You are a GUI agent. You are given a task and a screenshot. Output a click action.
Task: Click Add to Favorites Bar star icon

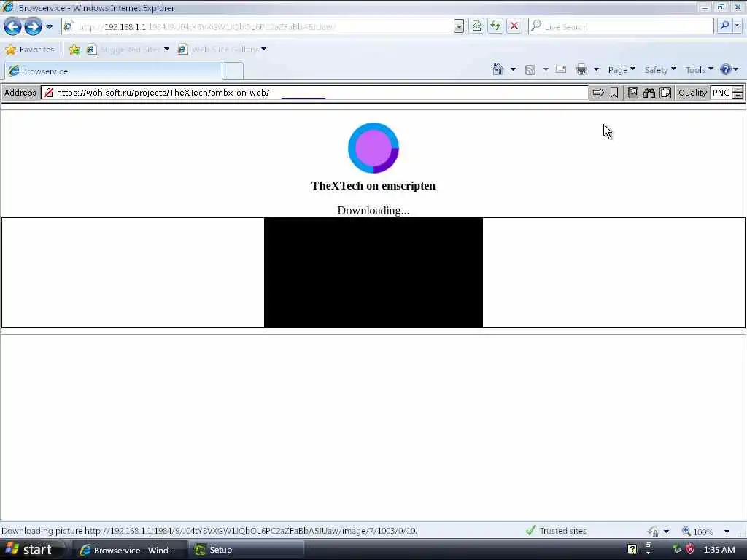74,50
